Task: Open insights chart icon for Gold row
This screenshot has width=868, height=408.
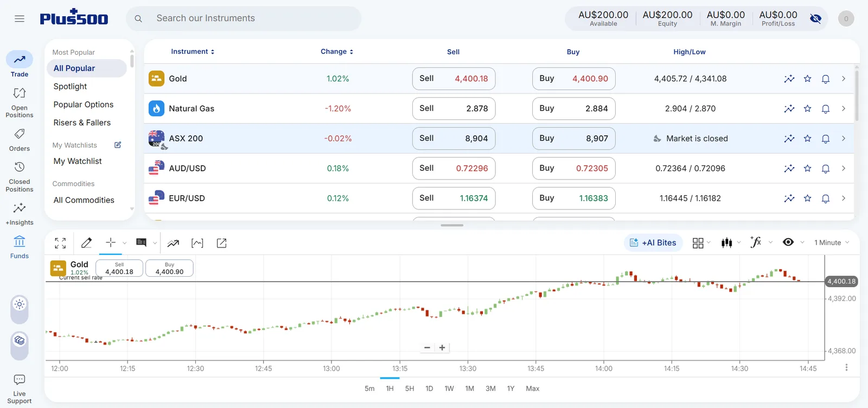Action: click(x=789, y=79)
